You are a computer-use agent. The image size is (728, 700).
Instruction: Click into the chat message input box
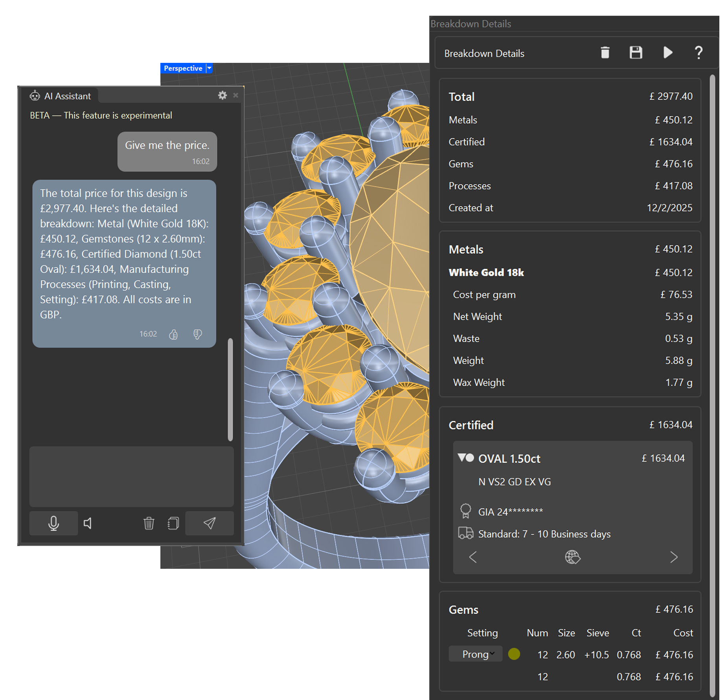point(131,476)
